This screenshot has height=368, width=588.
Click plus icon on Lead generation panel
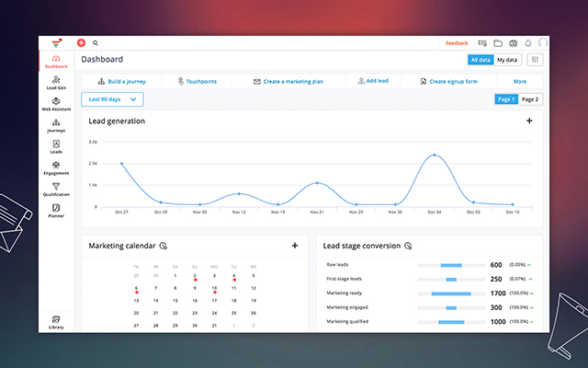(529, 121)
